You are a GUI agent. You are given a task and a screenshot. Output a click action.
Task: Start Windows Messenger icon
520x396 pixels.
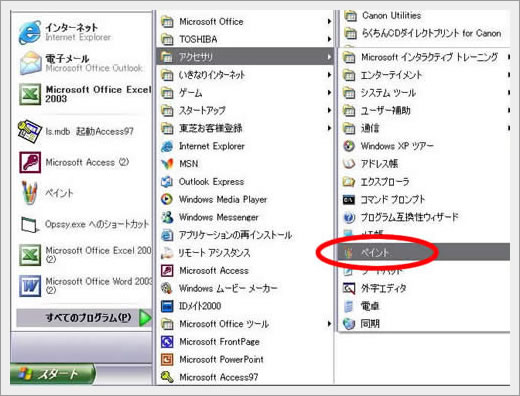(167, 217)
